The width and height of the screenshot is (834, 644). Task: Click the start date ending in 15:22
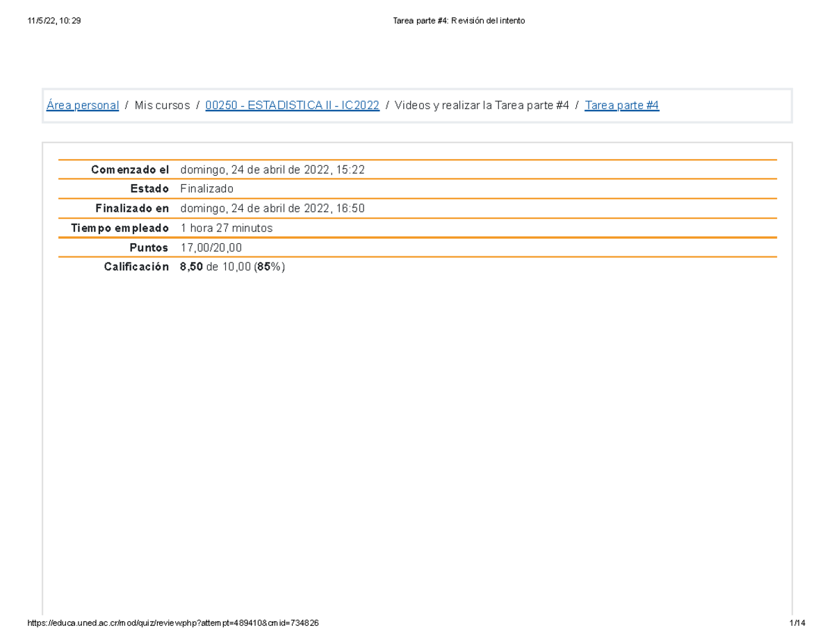272,170
